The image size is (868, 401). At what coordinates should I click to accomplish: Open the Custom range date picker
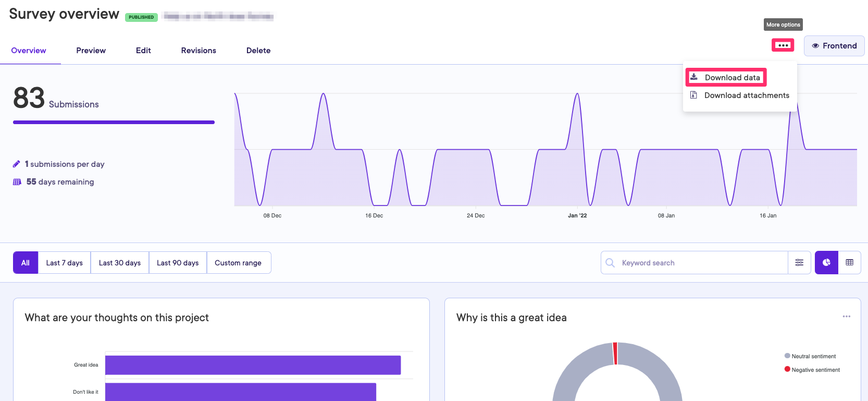[x=238, y=263]
